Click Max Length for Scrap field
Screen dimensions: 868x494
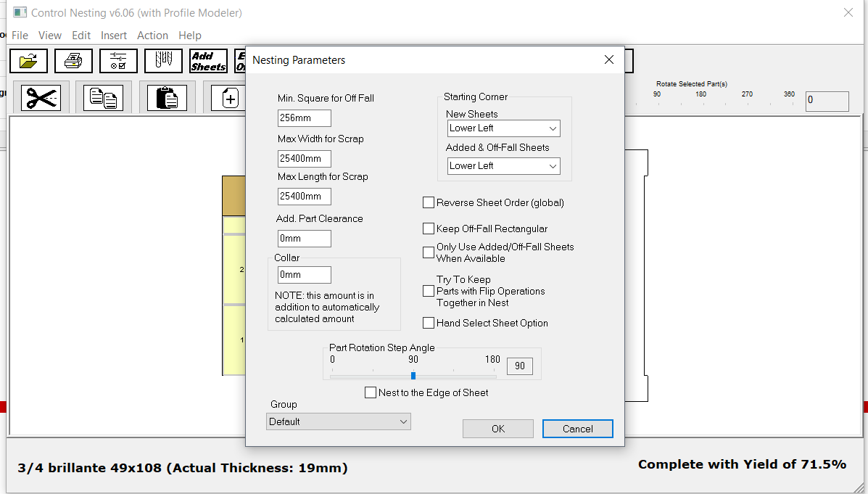(x=305, y=196)
